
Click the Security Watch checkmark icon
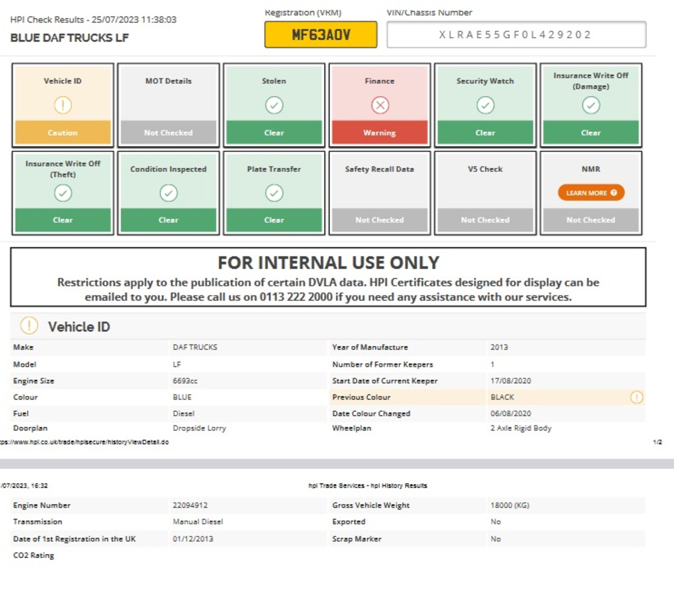coord(485,105)
